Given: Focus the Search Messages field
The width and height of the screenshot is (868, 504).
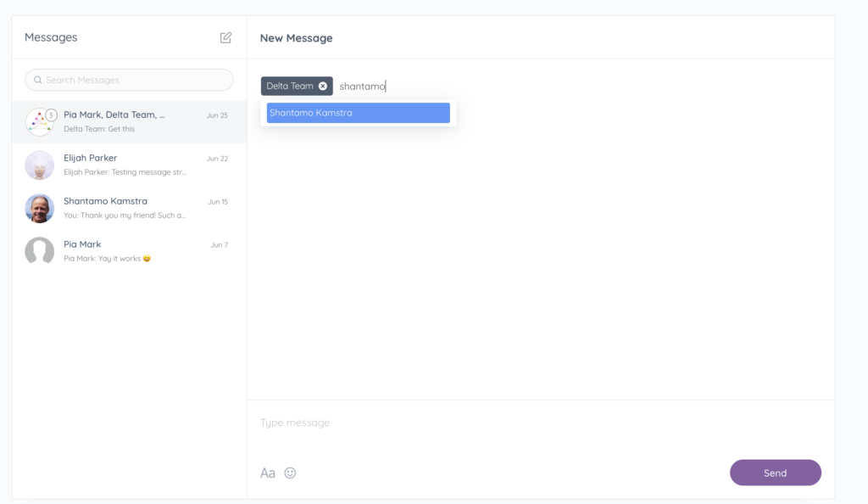Looking at the screenshot, I should (x=129, y=80).
